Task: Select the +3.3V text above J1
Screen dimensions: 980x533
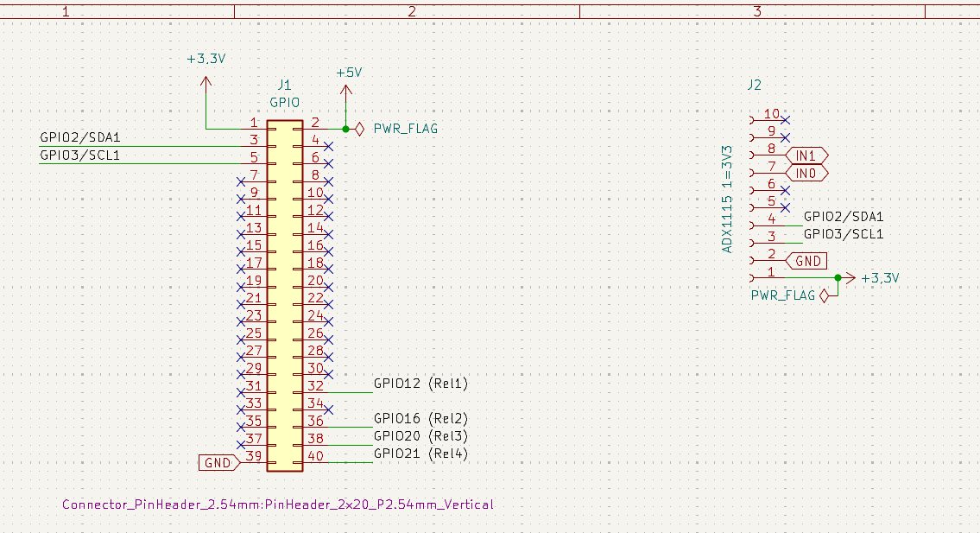Action: pos(206,60)
